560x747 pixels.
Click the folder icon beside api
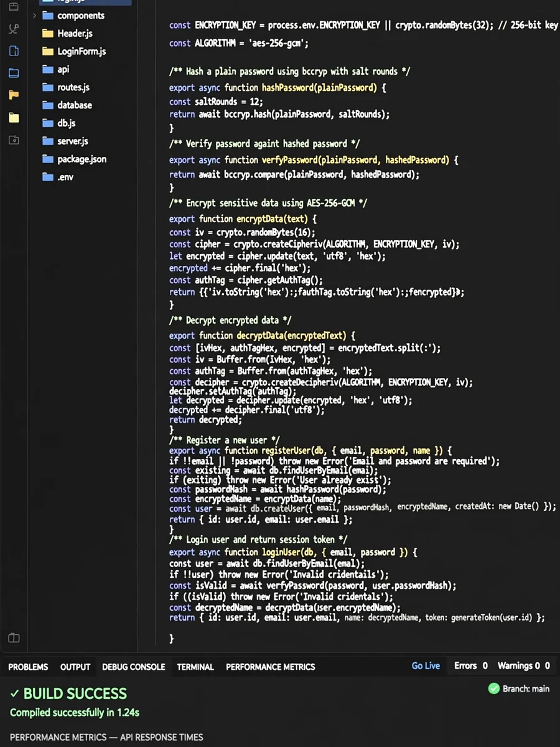(x=48, y=69)
